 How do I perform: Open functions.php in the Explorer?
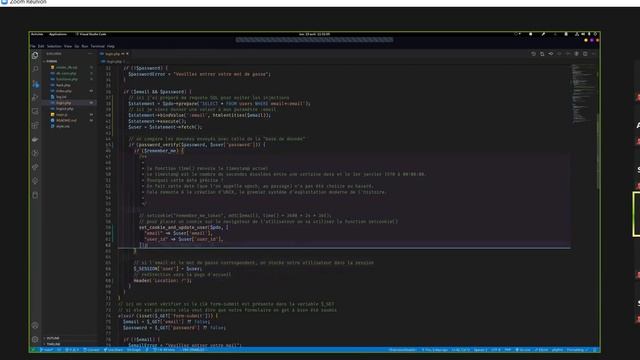pyautogui.click(x=67, y=79)
